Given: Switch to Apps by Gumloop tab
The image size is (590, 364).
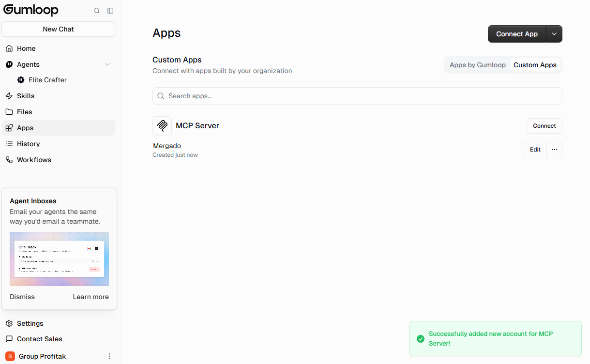Looking at the screenshot, I should pos(478,65).
